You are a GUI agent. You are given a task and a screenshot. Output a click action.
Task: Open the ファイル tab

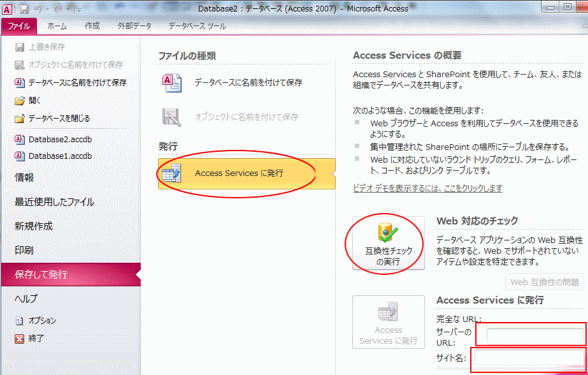[x=18, y=26]
